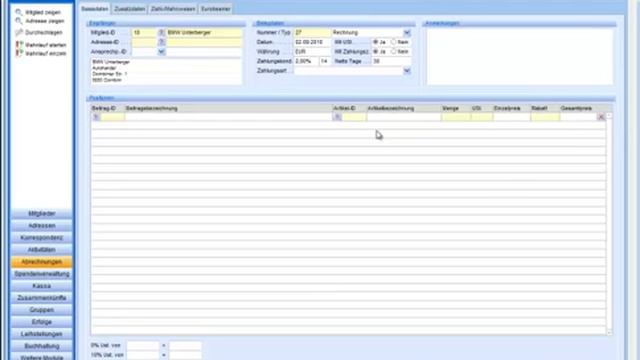Open the Rechnung type dropdown

[407, 32]
